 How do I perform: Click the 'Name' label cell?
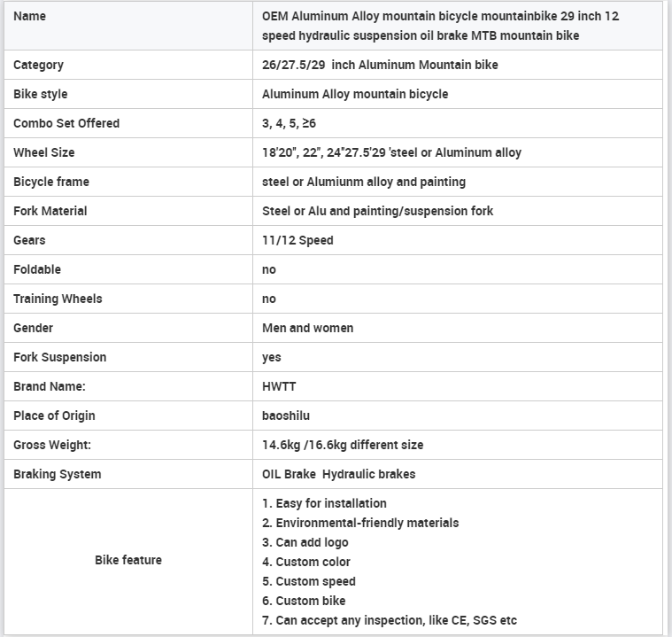pyautogui.click(x=30, y=16)
